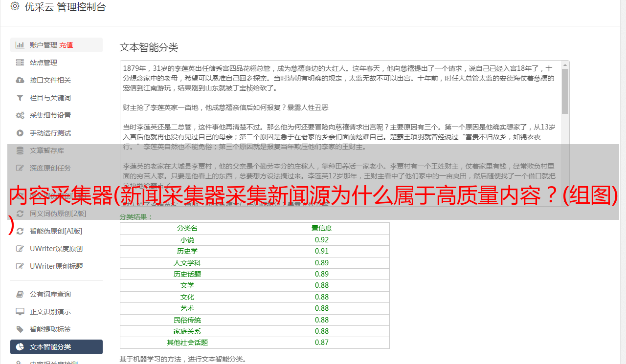Click the filter icon for 栏目与关键词
The height and width of the screenshot is (364, 626).
coord(20,98)
